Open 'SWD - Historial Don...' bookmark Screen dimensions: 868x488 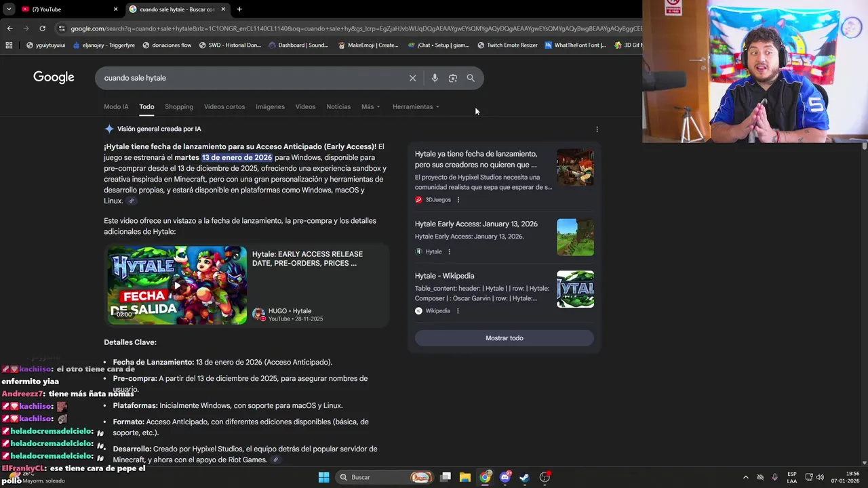pos(230,45)
